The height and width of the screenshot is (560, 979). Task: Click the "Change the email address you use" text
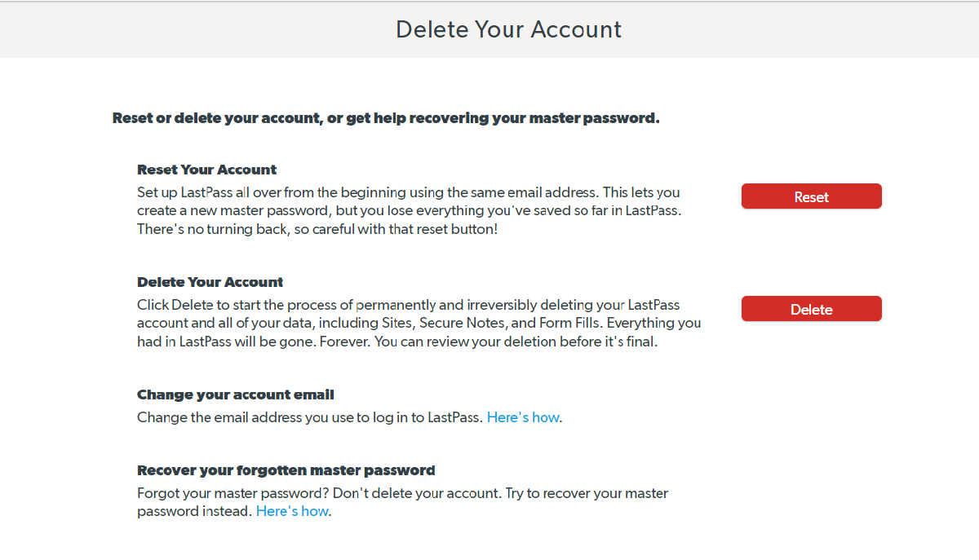click(x=310, y=417)
